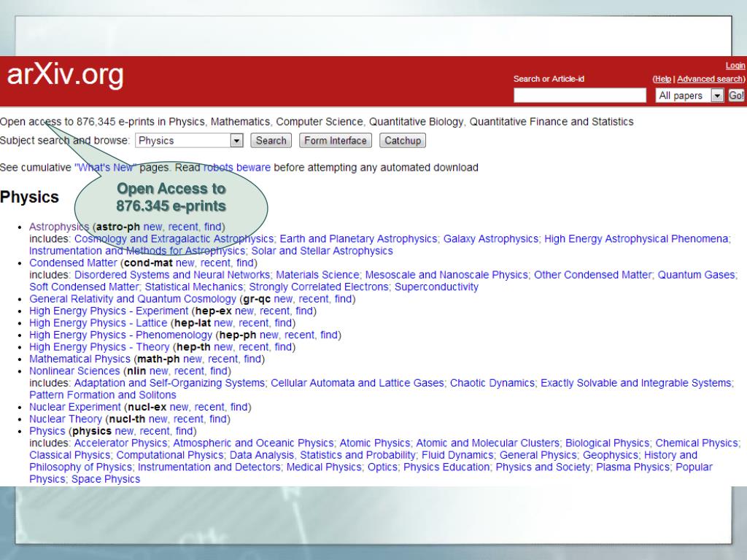
Task: Open Plasma Physics link
Action: [x=632, y=467]
